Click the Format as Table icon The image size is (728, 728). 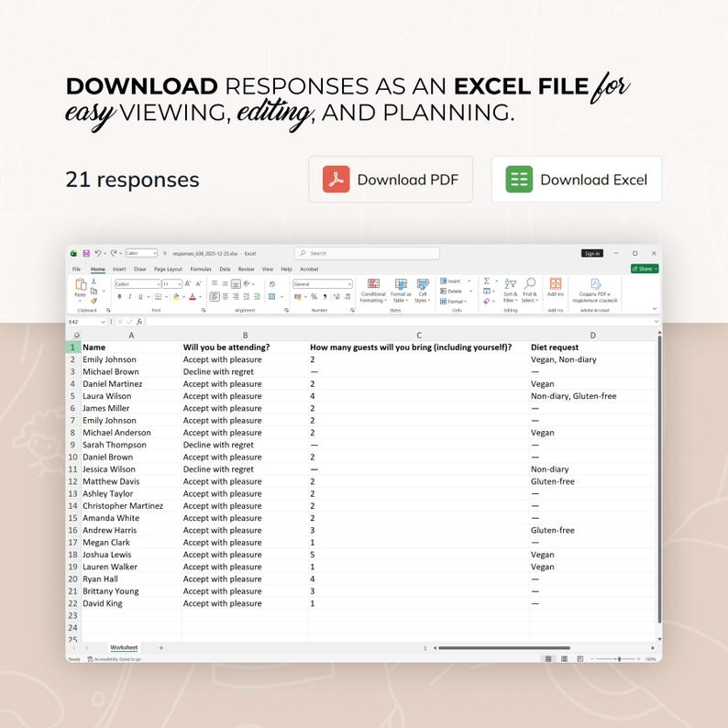(x=401, y=291)
